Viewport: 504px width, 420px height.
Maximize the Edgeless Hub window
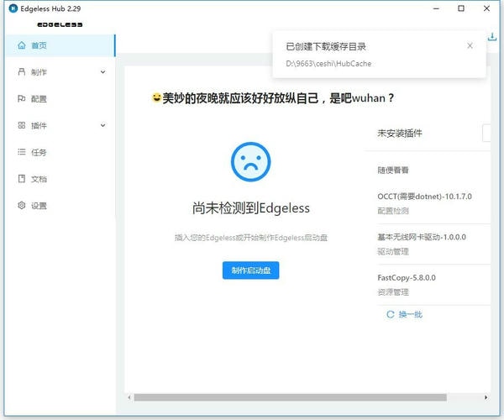pos(461,8)
